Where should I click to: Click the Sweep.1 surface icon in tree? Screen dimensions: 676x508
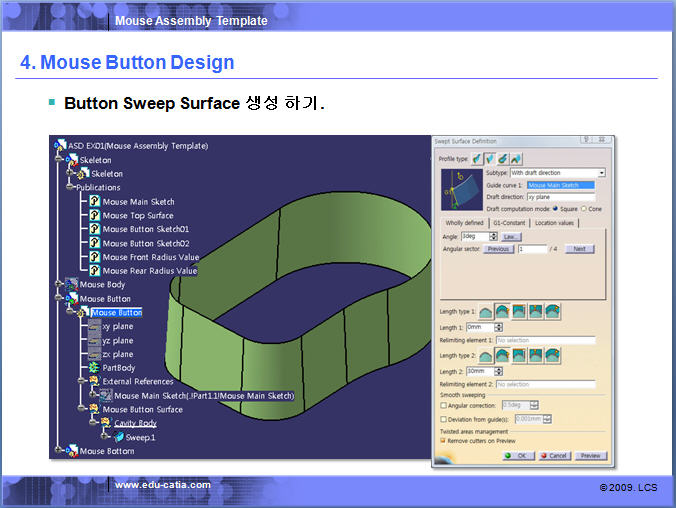(x=117, y=437)
